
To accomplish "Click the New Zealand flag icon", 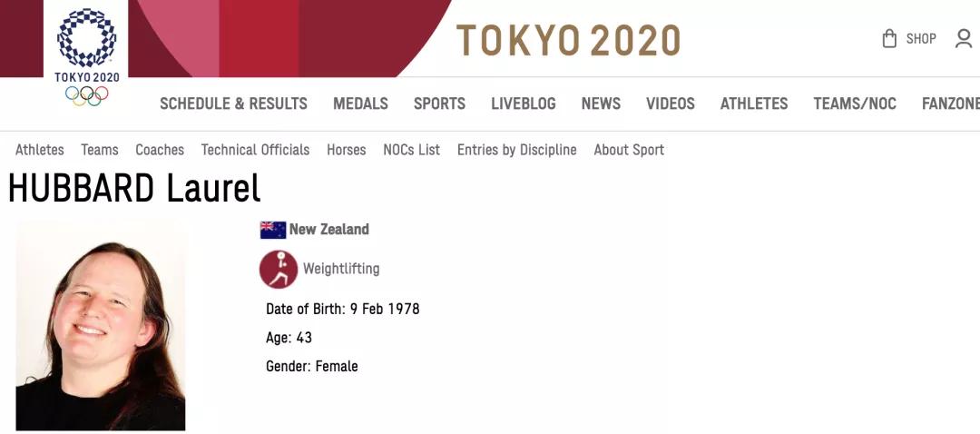I will 273,230.
